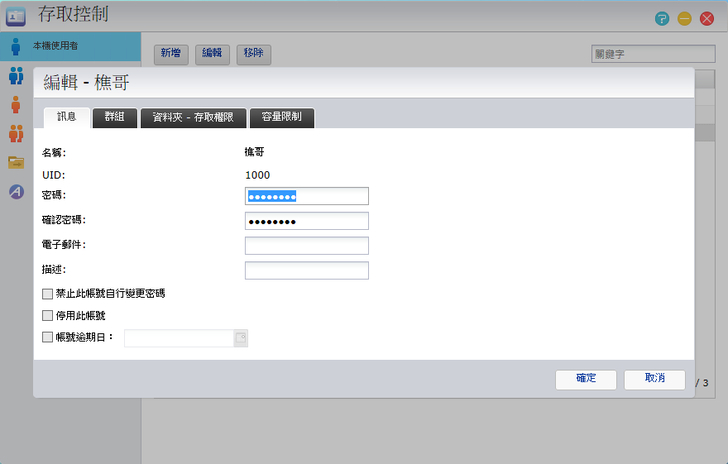This screenshot has width=728, height=464.
Task: Minimize the Access Control window
Action: click(684, 19)
